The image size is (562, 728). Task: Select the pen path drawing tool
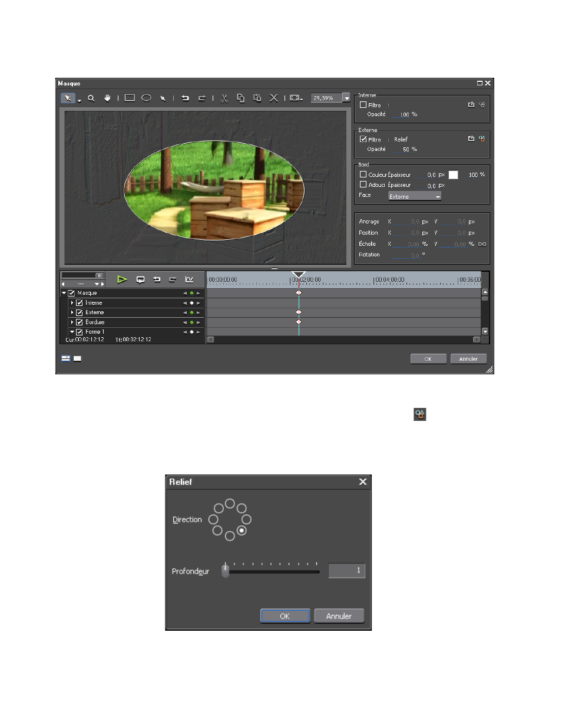click(x=163, y=98)
